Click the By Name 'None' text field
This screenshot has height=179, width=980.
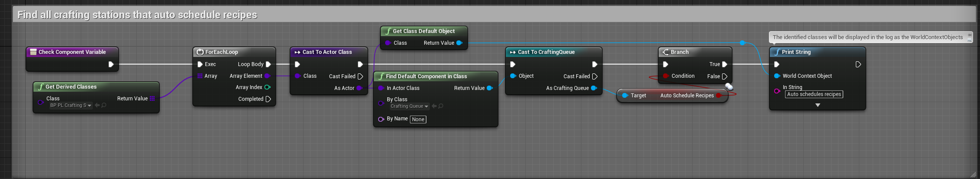[x=418, y=119]
